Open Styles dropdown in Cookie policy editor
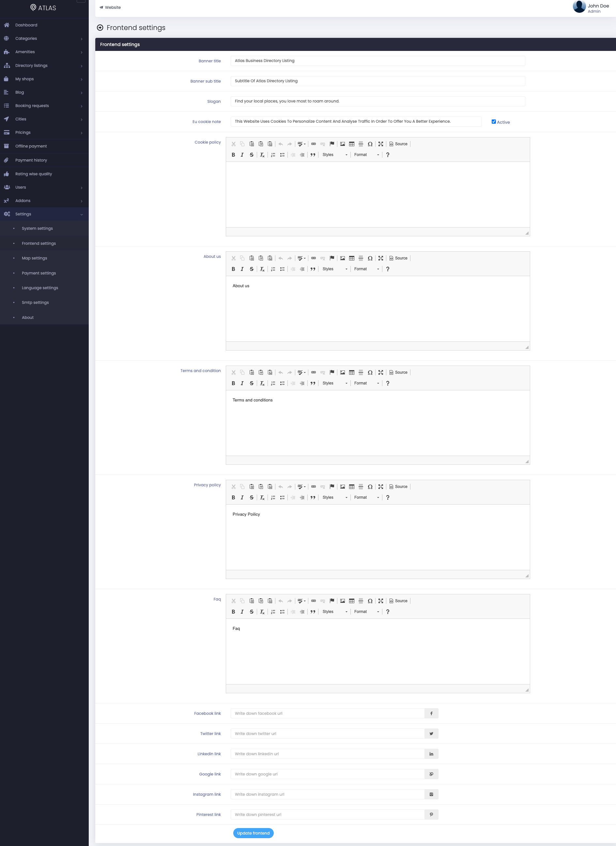 335,155
